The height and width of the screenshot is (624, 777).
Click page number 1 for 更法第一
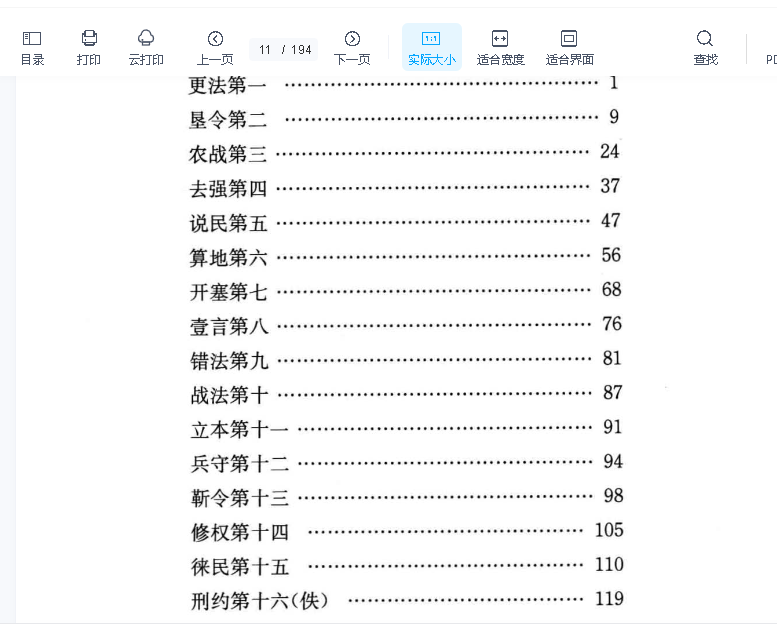click(614, 83)
